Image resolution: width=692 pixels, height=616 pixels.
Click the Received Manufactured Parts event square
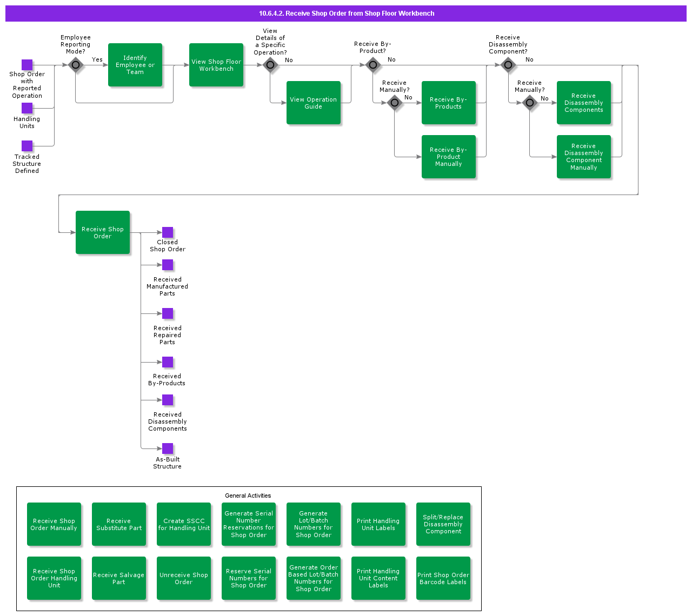coord(168,265)
